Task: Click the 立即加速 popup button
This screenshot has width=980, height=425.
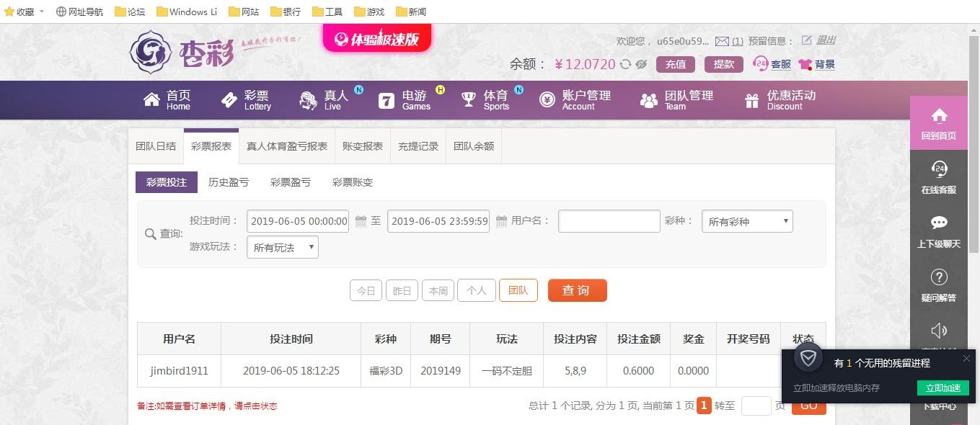Action: (943, 388)
